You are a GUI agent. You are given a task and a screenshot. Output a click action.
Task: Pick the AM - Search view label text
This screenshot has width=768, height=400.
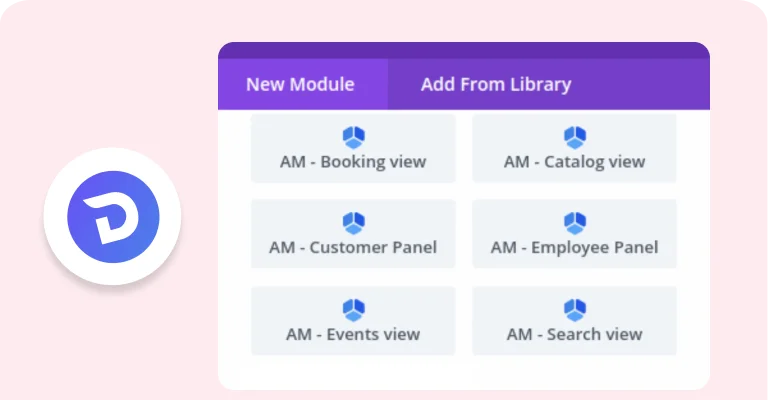click(575, 334)
